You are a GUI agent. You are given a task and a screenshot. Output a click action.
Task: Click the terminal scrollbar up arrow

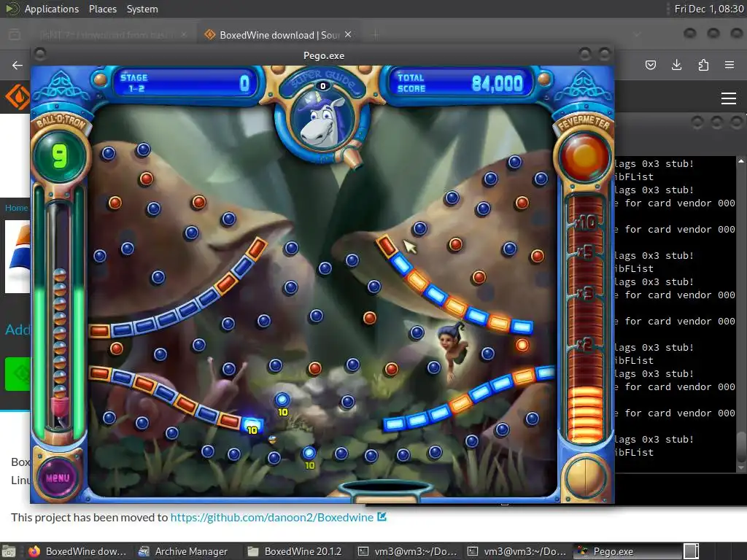click(x=741, y=162)
